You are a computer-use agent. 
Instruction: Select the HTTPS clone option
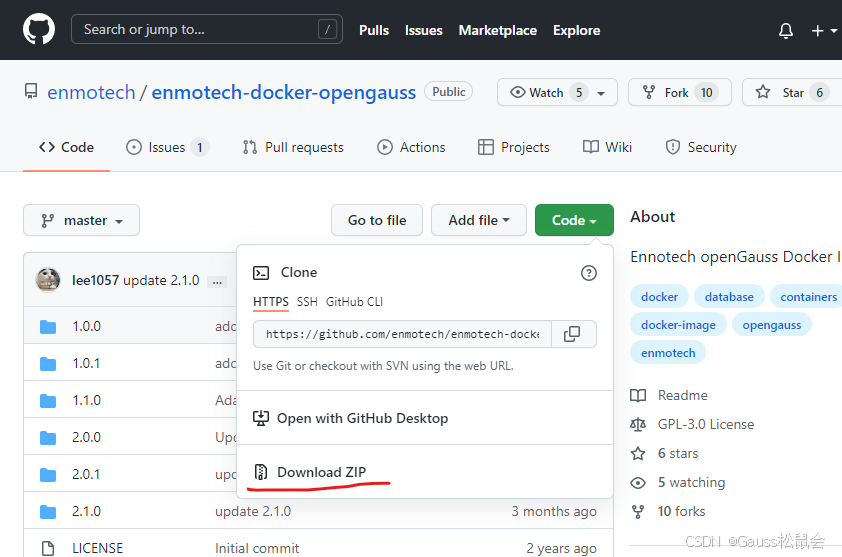tap(271, 302)
